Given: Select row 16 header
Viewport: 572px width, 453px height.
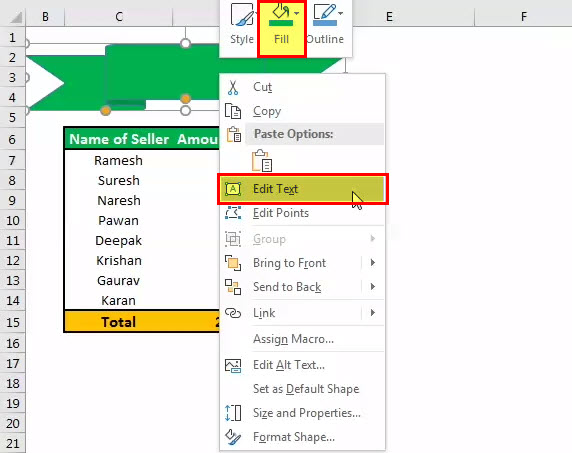Looking at the screenshot, I should (12, 344).
